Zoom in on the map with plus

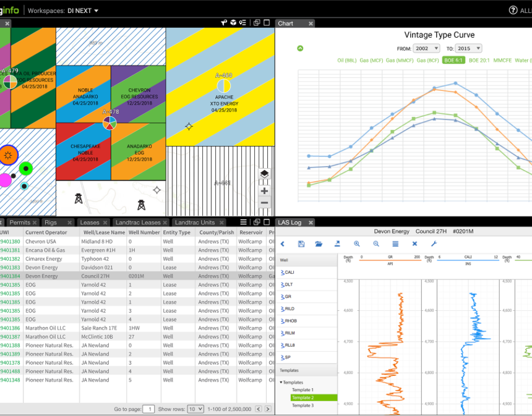click(x=264, y=191)
